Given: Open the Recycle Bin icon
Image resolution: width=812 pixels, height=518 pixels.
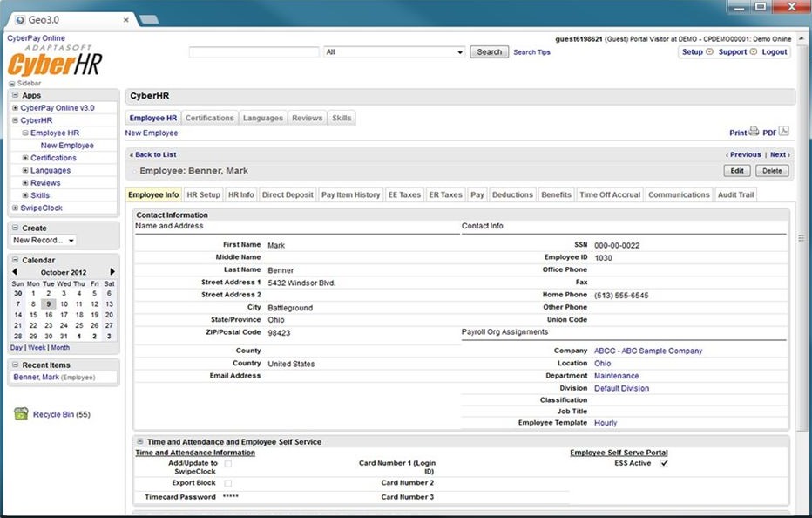Looking at the screenshot, I should (21, 413).
